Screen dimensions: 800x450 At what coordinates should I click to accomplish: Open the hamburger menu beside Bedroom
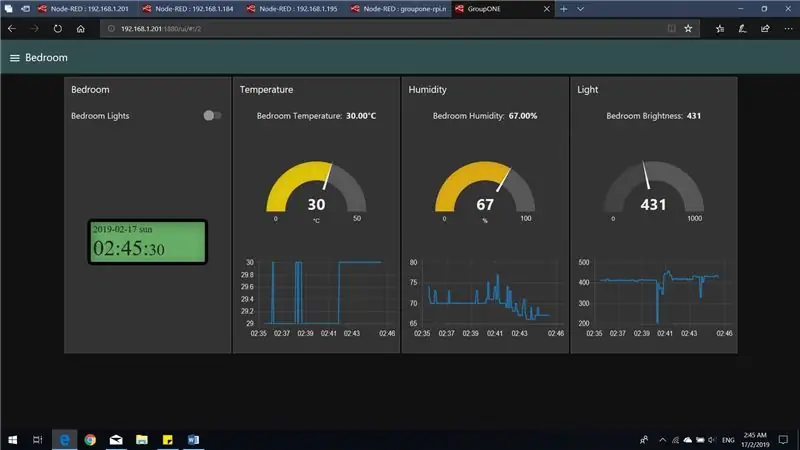pos(14,58)
